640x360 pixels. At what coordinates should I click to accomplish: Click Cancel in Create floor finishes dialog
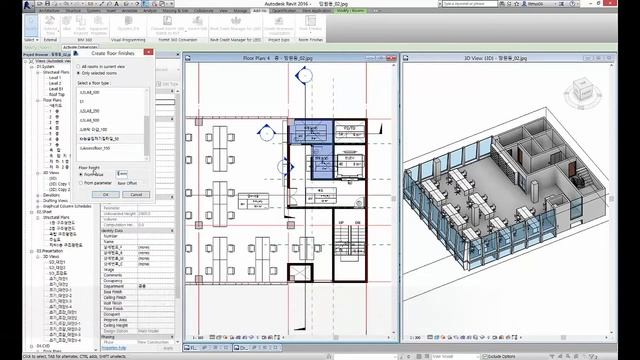[136, 195]
